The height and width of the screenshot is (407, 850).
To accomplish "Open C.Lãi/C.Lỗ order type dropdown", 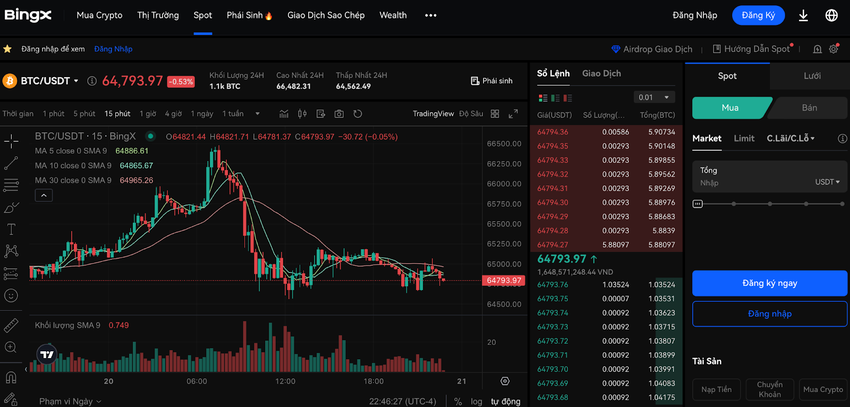I will [x=791, y=138].
